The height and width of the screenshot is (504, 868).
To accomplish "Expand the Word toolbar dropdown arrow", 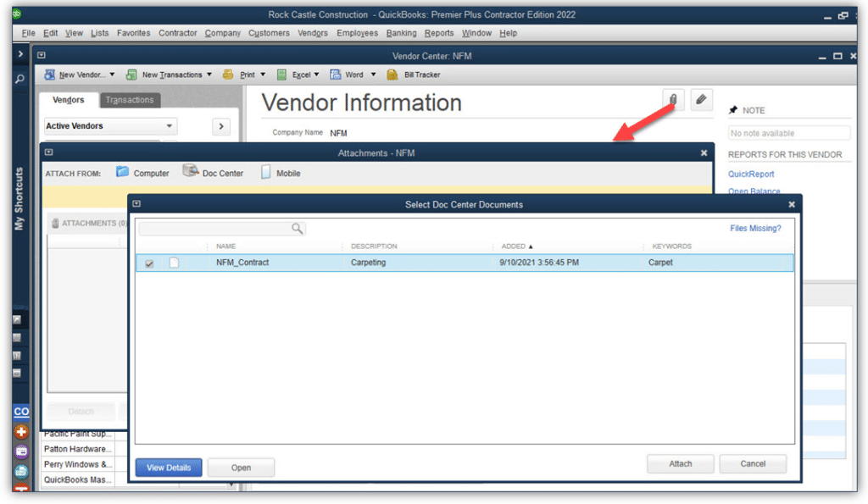I will pos(373,74).
